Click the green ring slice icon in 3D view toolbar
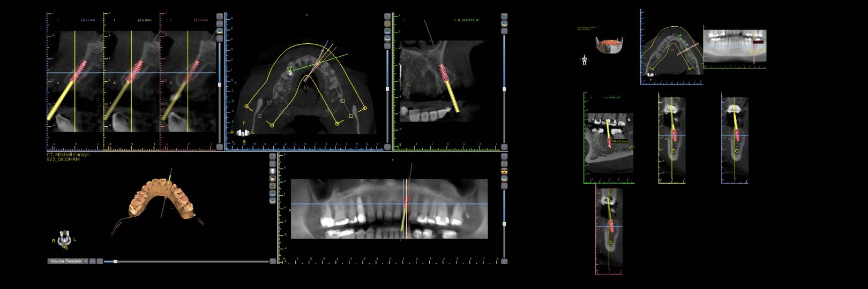This screenshot has width=868, height=289. coord(273,186)
